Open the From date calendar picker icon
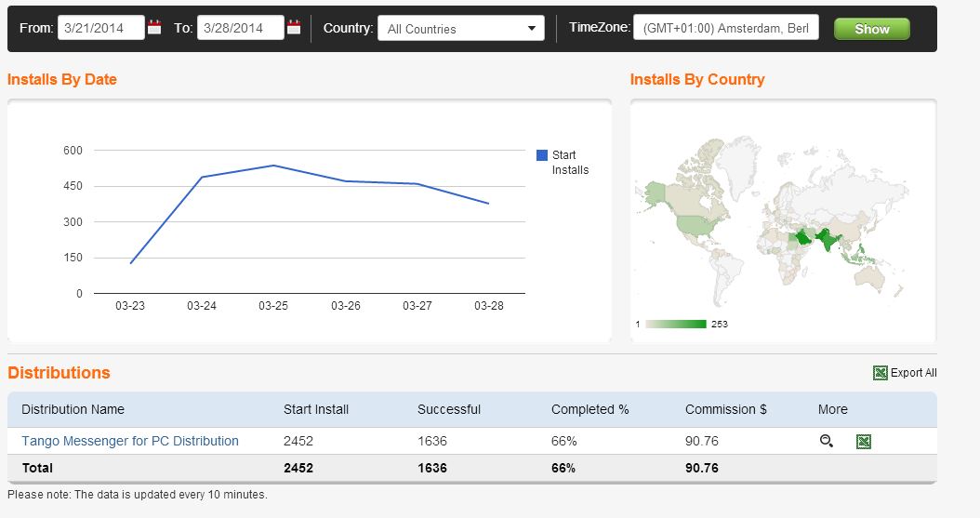The width and height of the screenshot is (980, 518). point(154,27)
